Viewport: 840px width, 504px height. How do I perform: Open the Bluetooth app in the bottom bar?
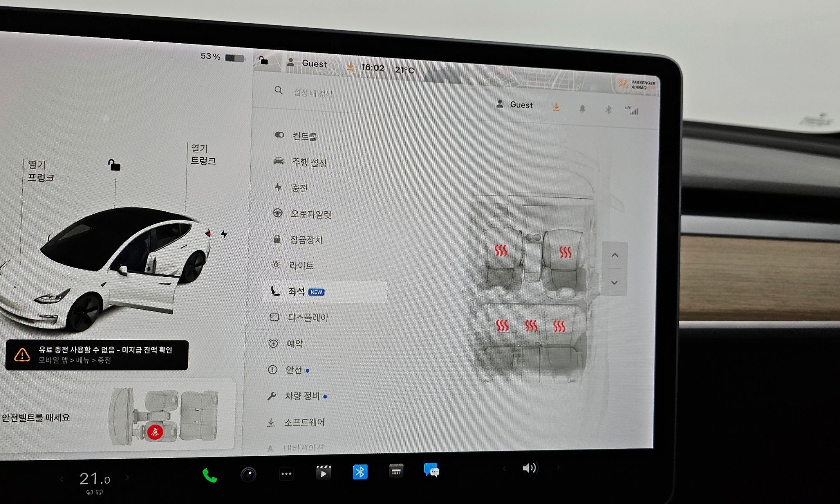click(360, 472)
